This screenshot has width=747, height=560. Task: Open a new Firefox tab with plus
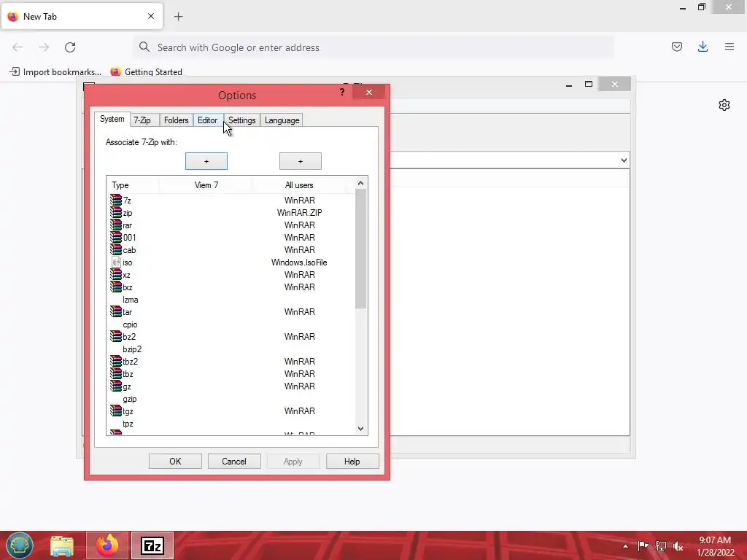point(178,17)
